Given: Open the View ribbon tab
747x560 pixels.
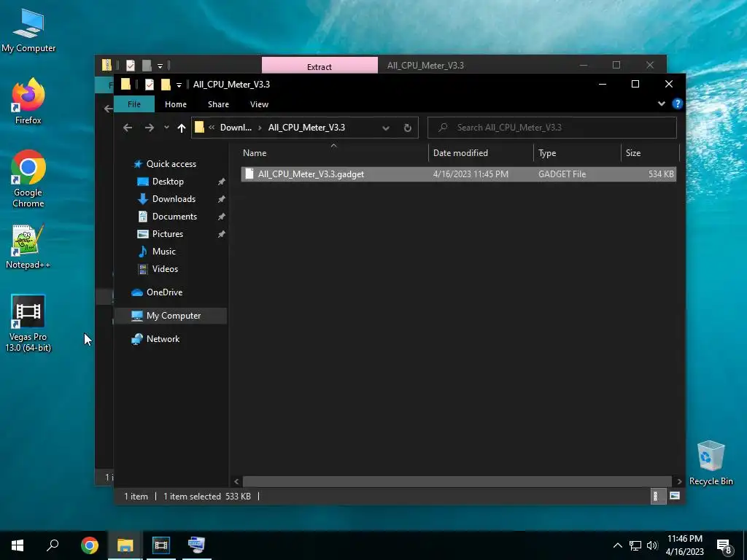Looking at the screenshot, I should pos(259,104).
